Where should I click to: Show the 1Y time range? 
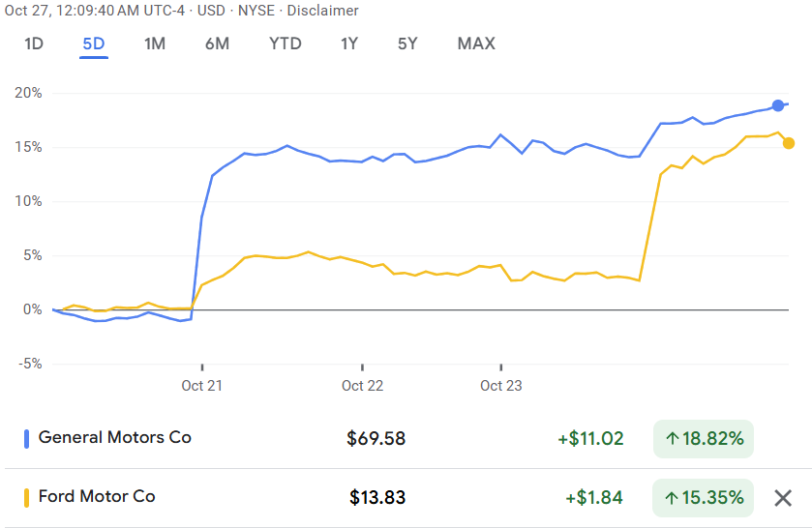(349, 44)
